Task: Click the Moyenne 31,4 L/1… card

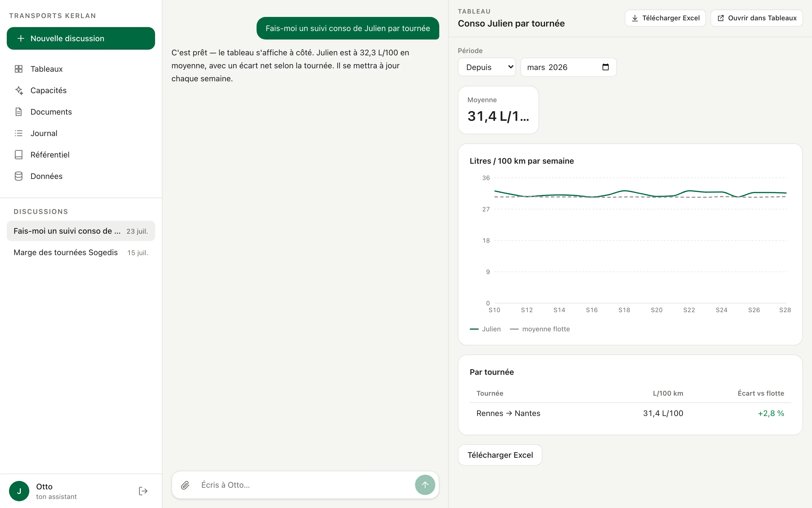Action: 498,110
